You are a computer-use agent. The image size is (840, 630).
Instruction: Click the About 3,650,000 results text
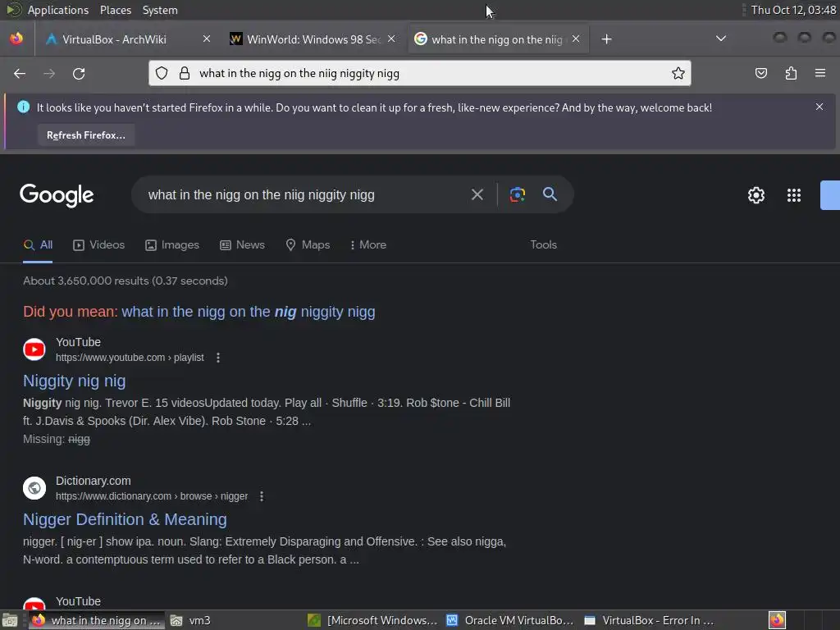[126, 281]
